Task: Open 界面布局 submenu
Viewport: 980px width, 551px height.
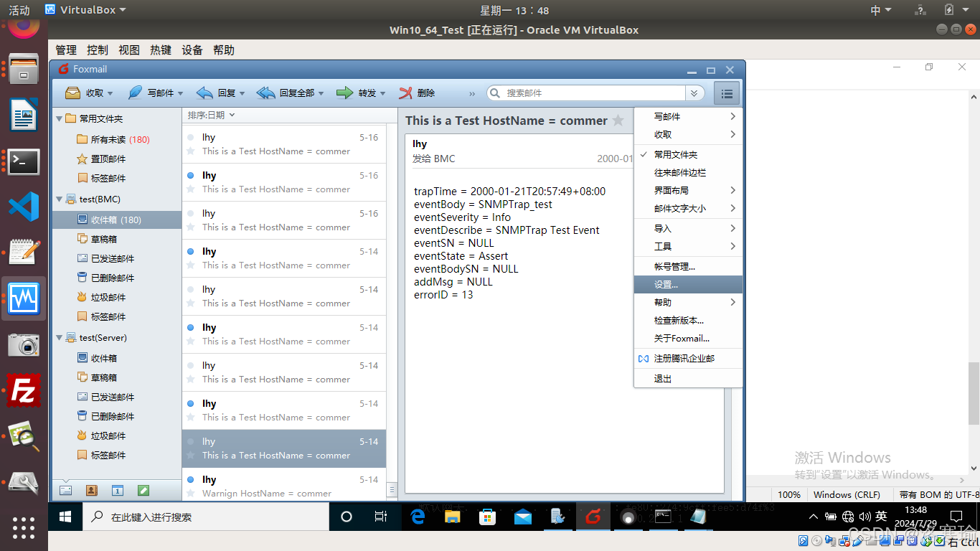Action: click(688, 190)
